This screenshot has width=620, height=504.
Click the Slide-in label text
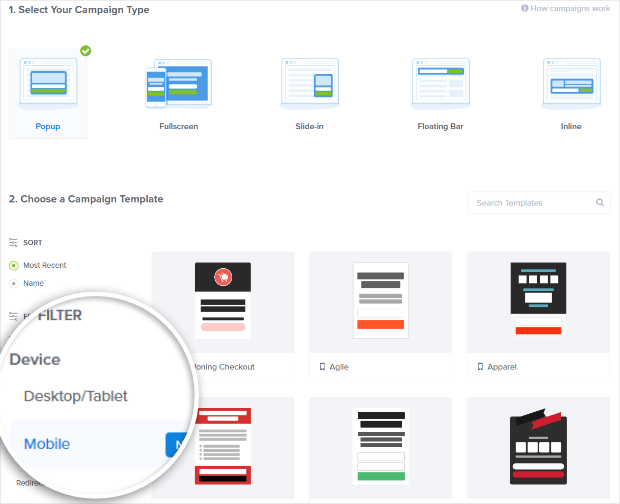309,126
